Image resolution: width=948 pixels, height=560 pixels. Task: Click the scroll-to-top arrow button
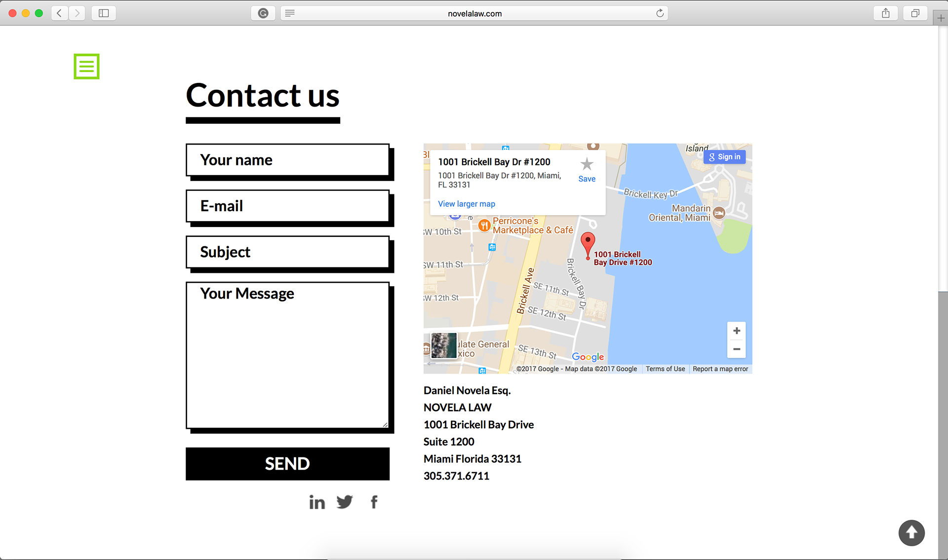coord(911,533)
